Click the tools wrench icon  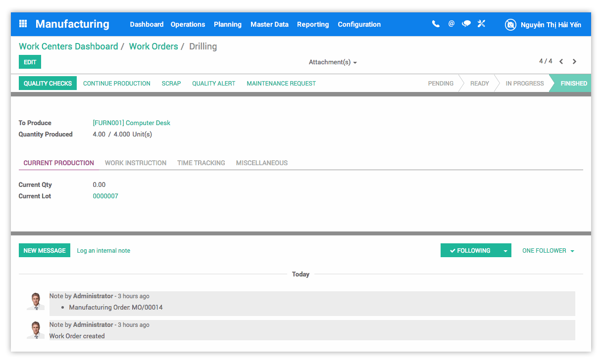point(481,24)
